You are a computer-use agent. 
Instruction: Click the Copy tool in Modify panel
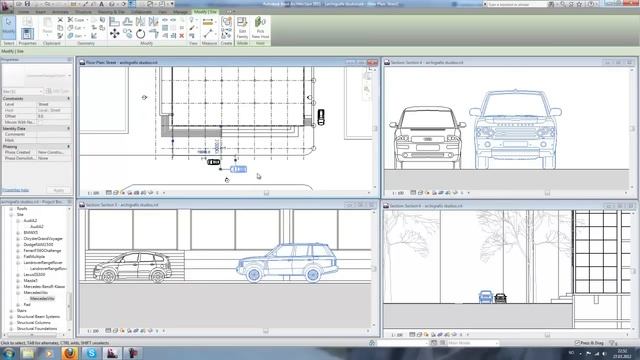click(127, 33)
